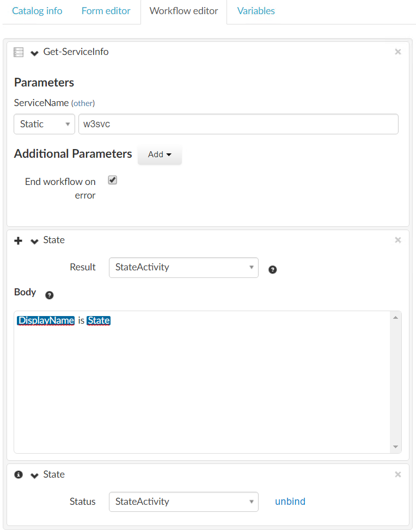Click the help icon next to Result dropdown

273,269
